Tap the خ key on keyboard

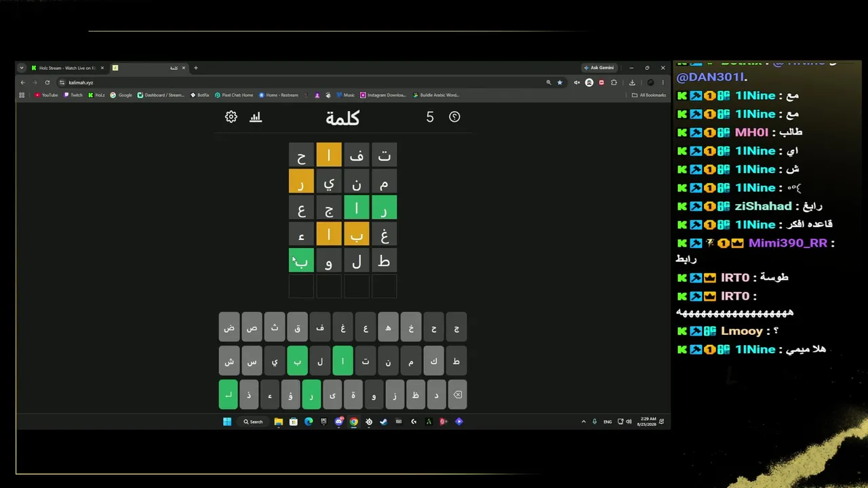411,327
